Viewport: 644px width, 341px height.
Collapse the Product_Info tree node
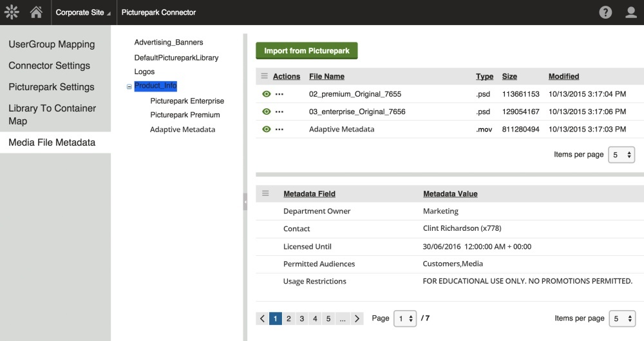[129, 86]
